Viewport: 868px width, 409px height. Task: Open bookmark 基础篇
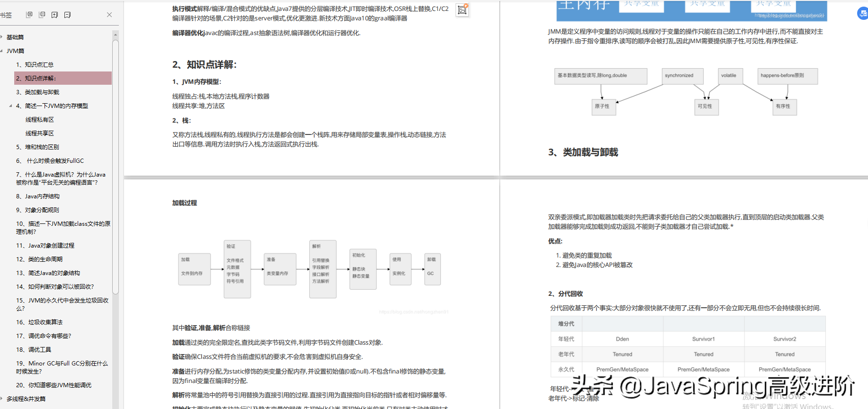(15, 37)
